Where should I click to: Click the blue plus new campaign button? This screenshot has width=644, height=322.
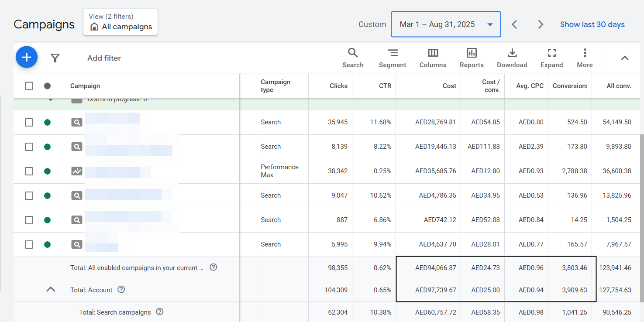click(x=27, y=58)
